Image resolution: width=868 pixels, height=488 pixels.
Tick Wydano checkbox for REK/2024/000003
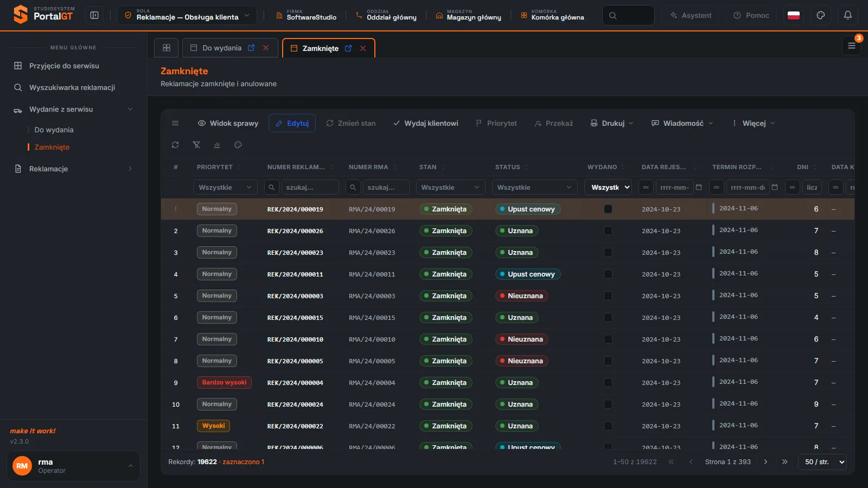pos(608,296)
